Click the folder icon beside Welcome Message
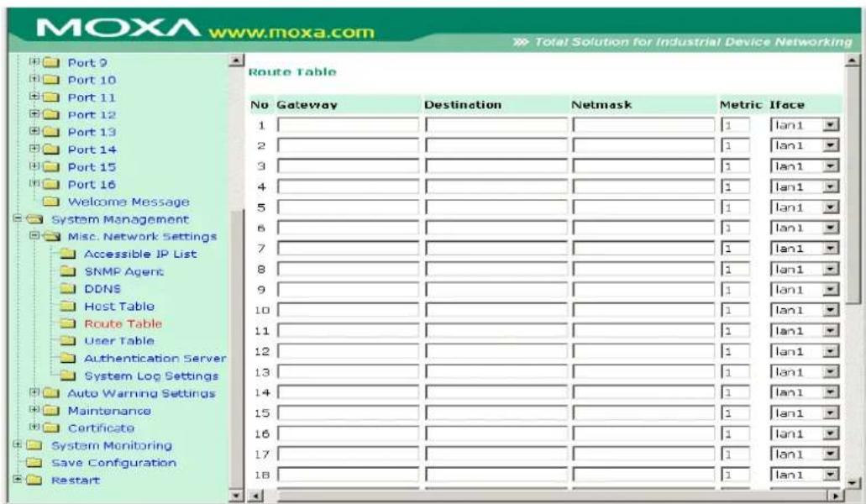 click(51, 202)
